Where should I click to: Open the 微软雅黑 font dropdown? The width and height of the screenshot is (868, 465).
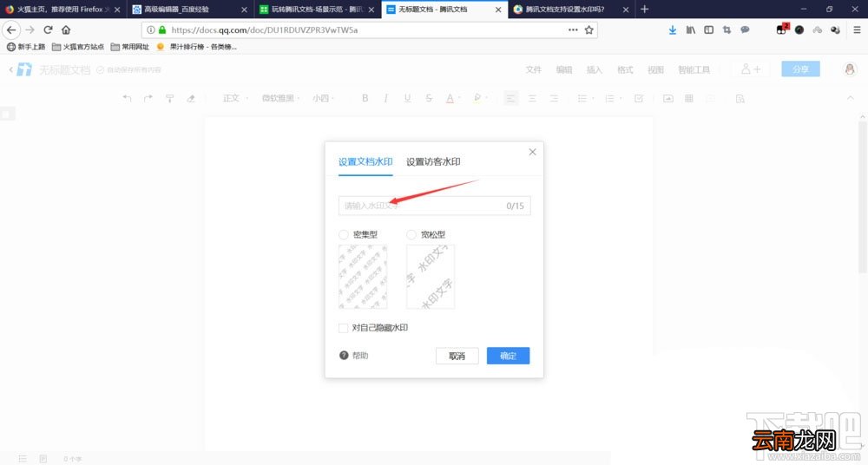point(280,98)
